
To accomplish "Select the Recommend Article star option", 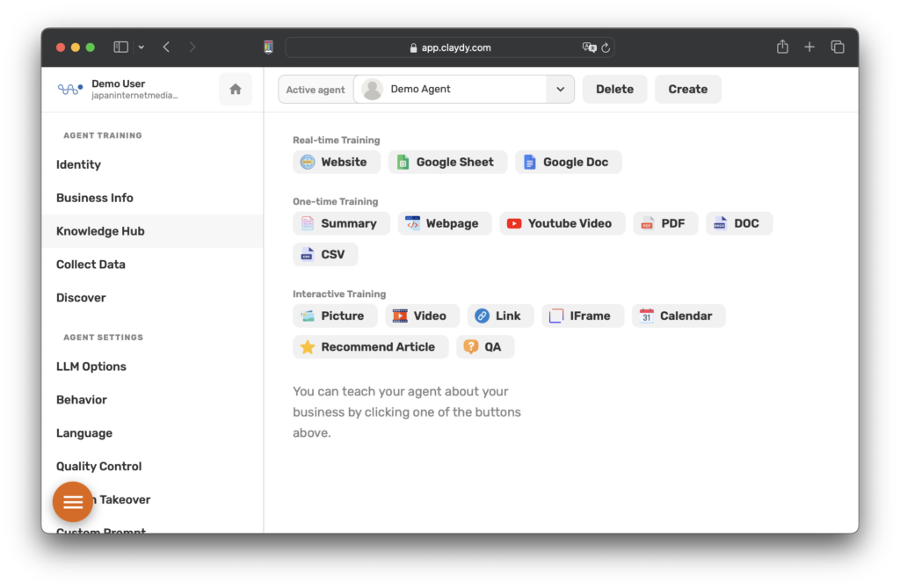I will [370, 347].
